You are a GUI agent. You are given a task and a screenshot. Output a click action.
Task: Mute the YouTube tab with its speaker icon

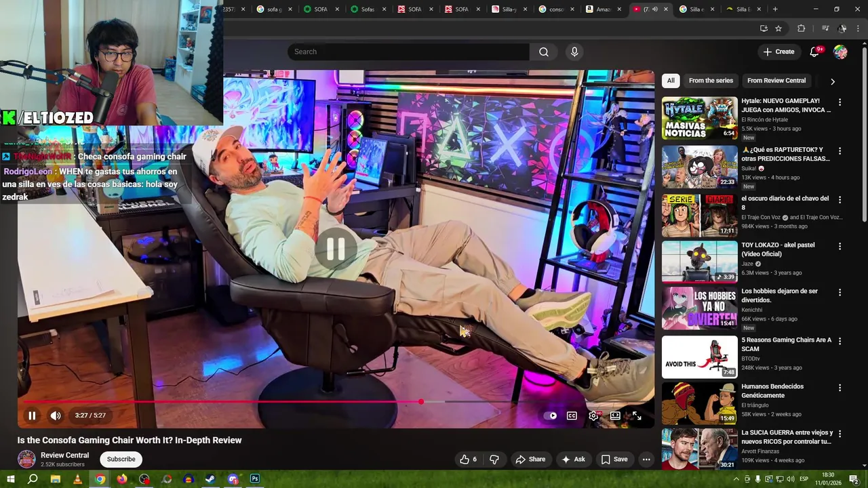654,9
